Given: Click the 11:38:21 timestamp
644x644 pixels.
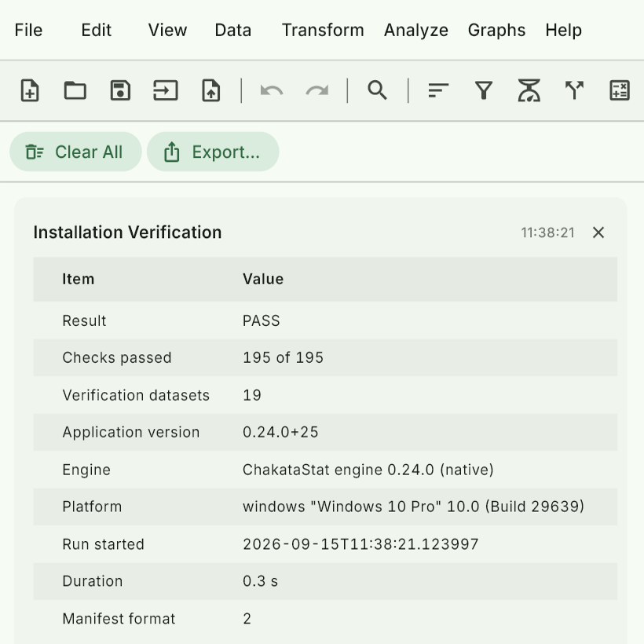Looking at the screenshot, I should [548, 233].
